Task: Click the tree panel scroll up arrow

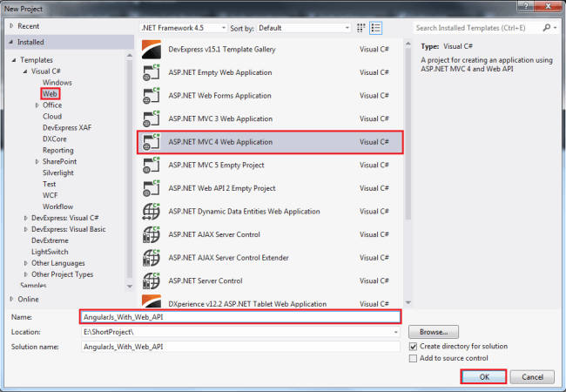Action: pyautogui.click(x=130, y=55)
